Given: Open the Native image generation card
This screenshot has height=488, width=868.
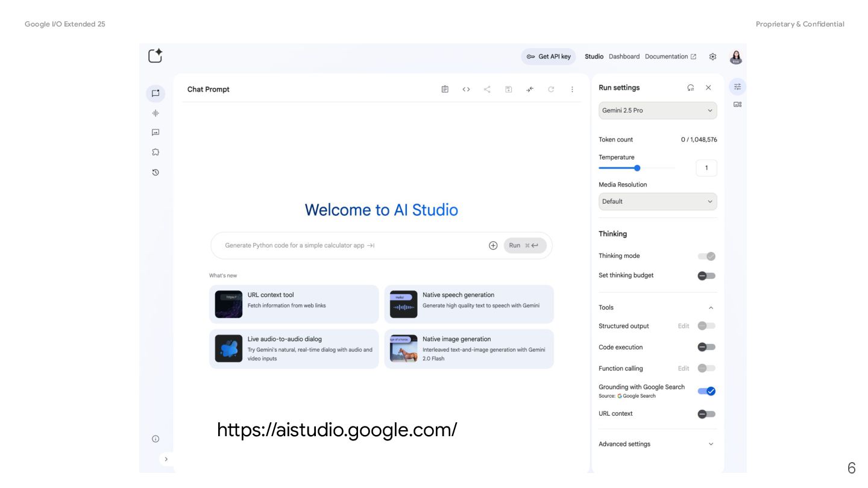Looking at the screenshot, I should coord(469,349).
